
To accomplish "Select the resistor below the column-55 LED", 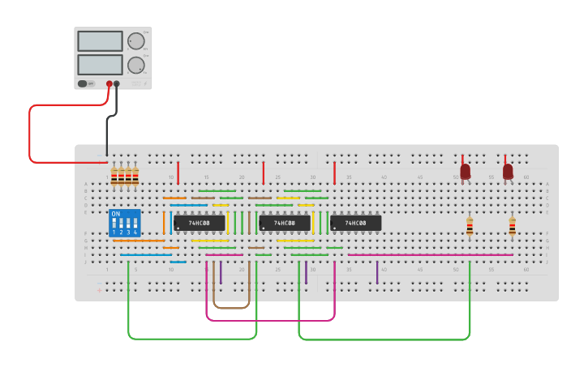I will pyautogui.click(x=513, y=226).
